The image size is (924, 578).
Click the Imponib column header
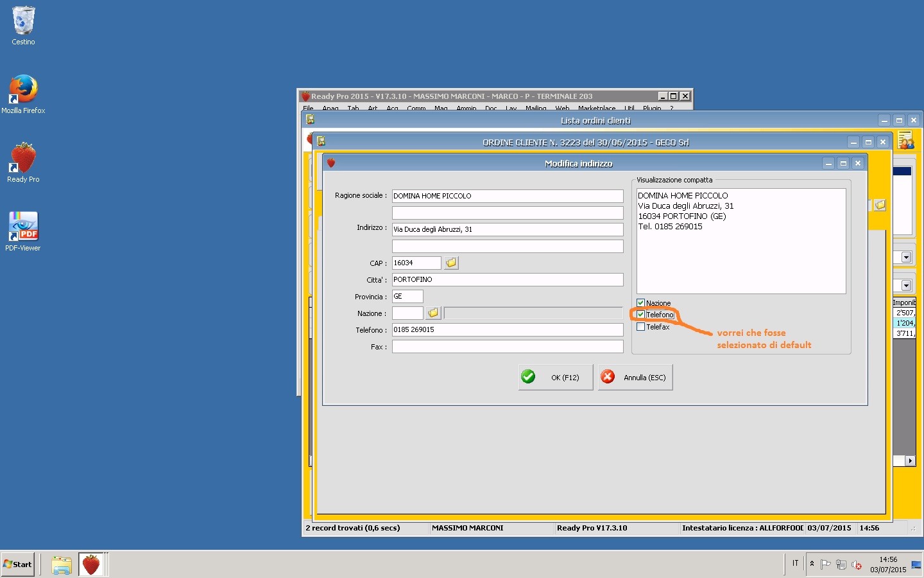[x=903, y=302]
